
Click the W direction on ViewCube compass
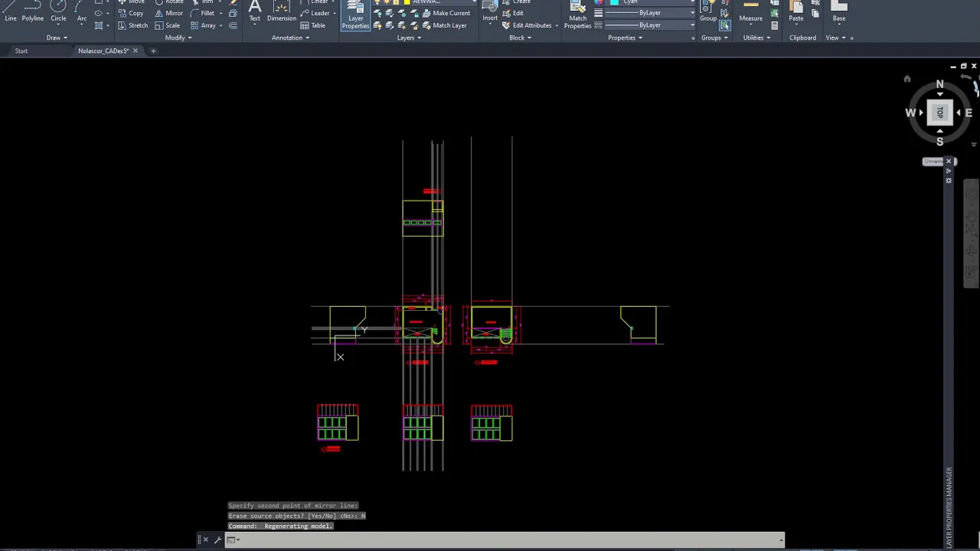pyautogui.click(x=910, y=112)
